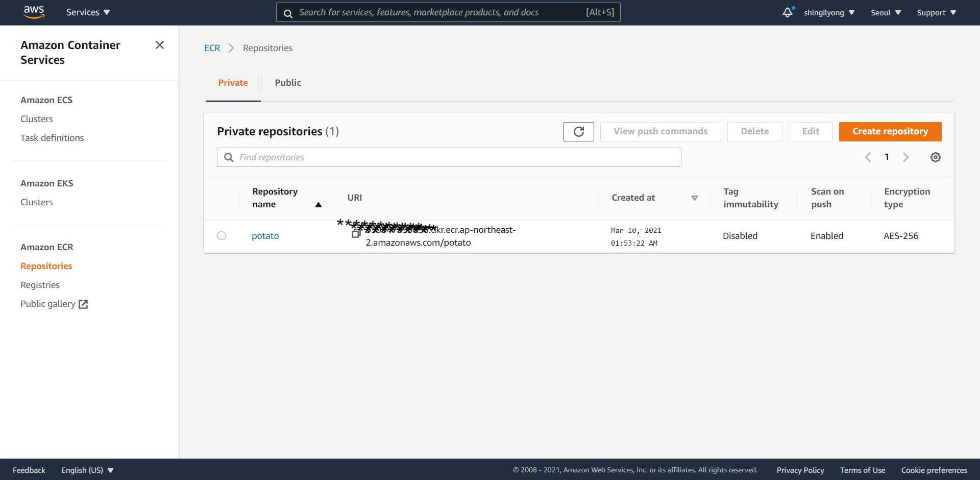Viewport: 980px width, 480px height.
Task: Open Public gallery external link
Action: pos(54,304)
